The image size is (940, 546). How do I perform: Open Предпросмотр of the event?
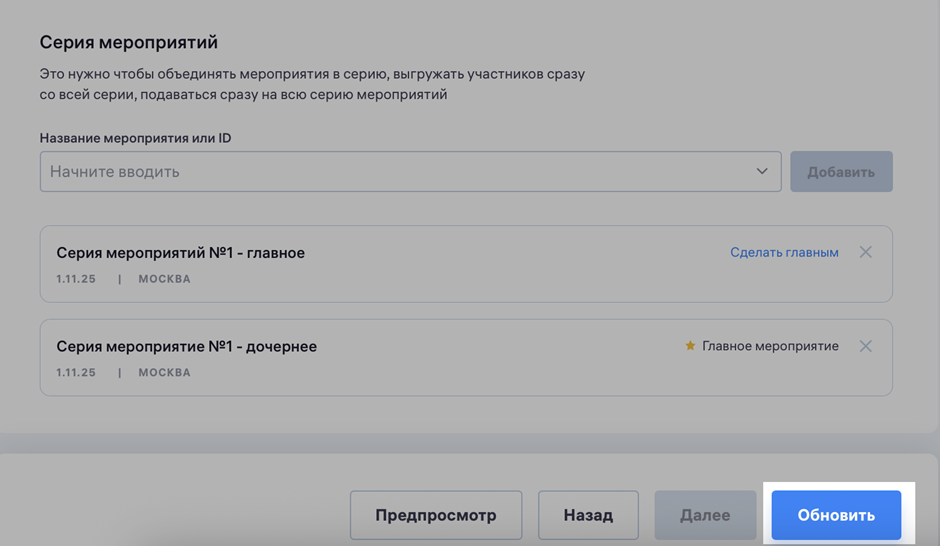435,515
